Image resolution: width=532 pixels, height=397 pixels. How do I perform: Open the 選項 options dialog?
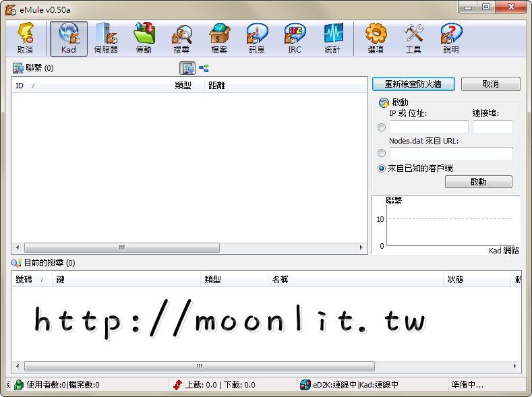pos(376,38)
